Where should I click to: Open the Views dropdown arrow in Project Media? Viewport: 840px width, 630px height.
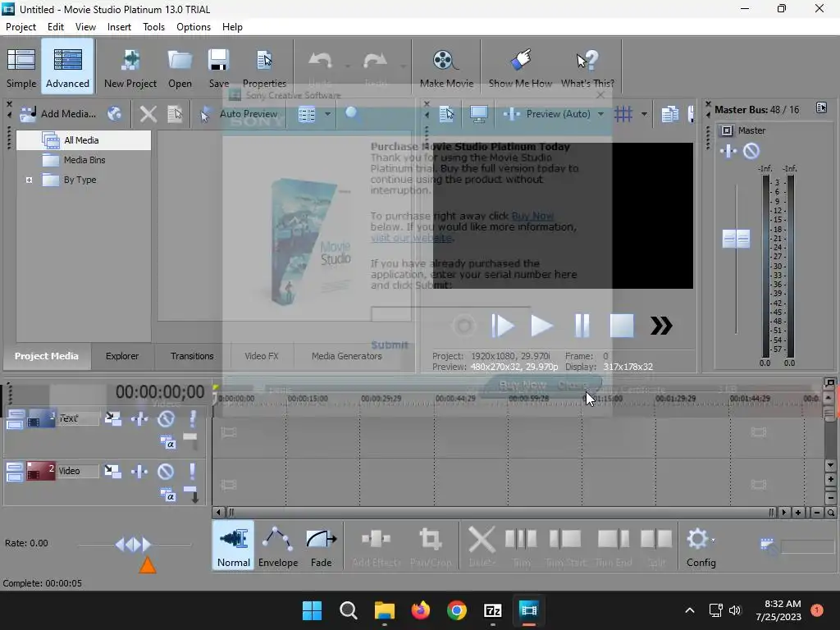click(327, 113)
